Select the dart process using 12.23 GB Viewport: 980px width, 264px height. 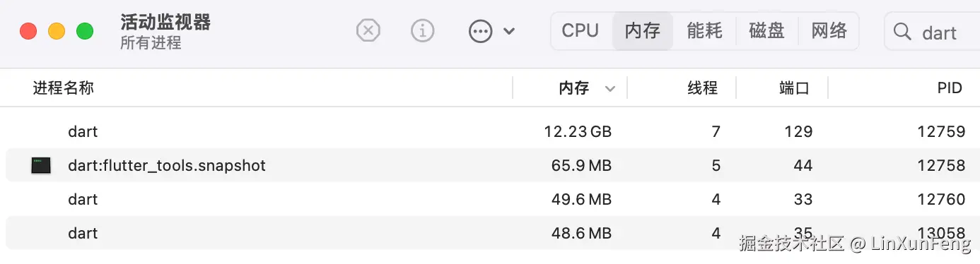coord(490,131)
